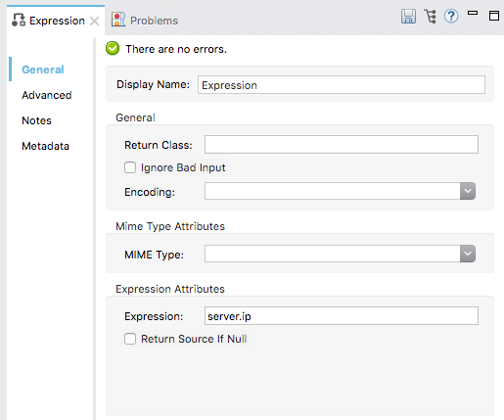Viewport: 504px width, 420px height.
Task: Click the 'Return Source If Null' label text
Action: 194,339
